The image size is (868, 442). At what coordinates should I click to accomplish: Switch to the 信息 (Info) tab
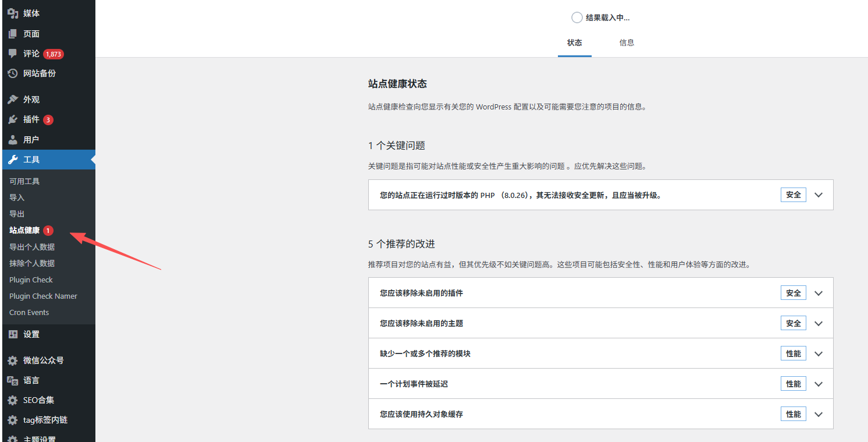tap(627, 43)
